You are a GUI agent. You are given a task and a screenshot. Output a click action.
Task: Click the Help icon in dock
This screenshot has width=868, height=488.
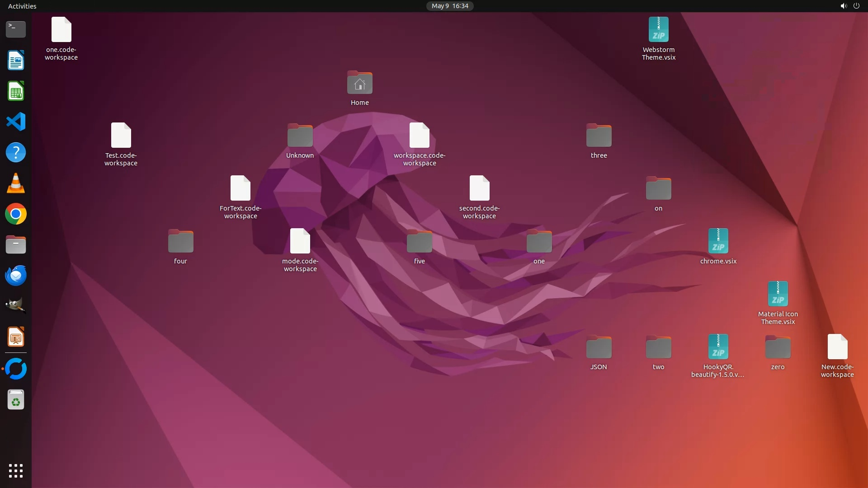pos(16,153)
